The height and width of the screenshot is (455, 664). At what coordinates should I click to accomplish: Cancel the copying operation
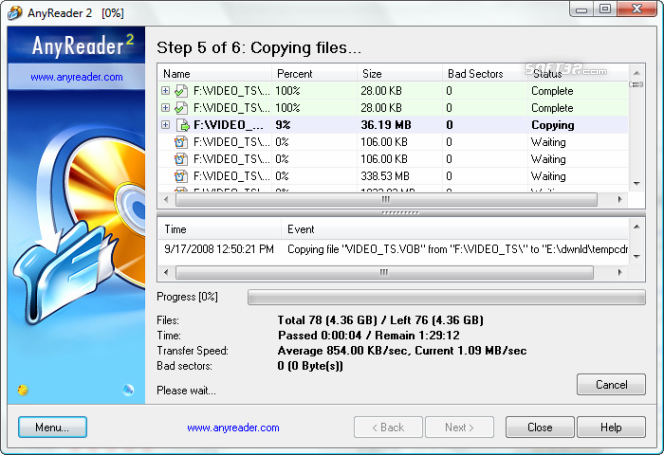coord(611,384)
